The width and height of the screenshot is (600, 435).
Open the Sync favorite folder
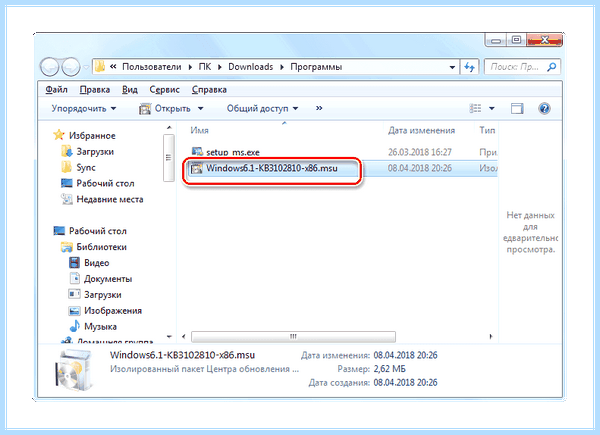pyautogui.click(x=86, y=168)
